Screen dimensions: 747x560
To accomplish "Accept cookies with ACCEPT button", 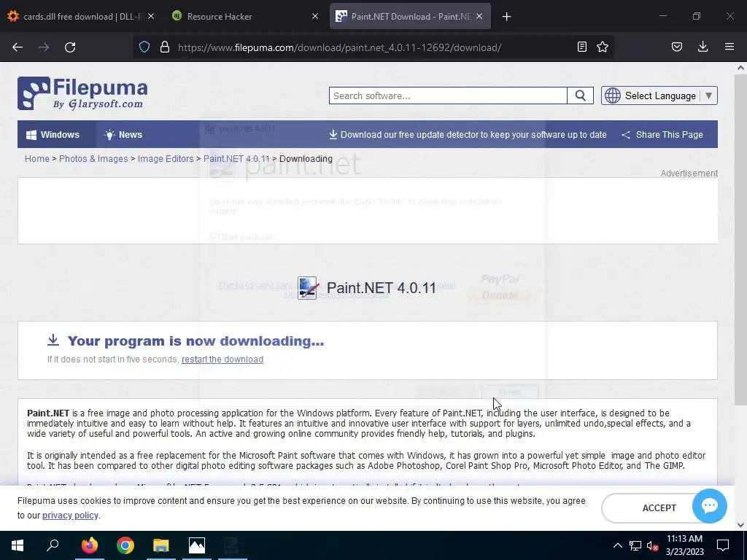I will tap(659, 508).
